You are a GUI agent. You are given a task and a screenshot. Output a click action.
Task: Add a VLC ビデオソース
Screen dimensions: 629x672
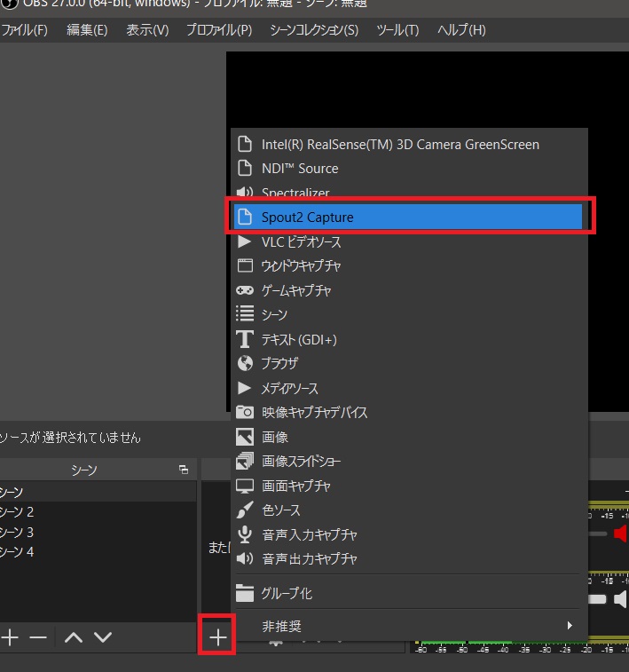(408, 241)
